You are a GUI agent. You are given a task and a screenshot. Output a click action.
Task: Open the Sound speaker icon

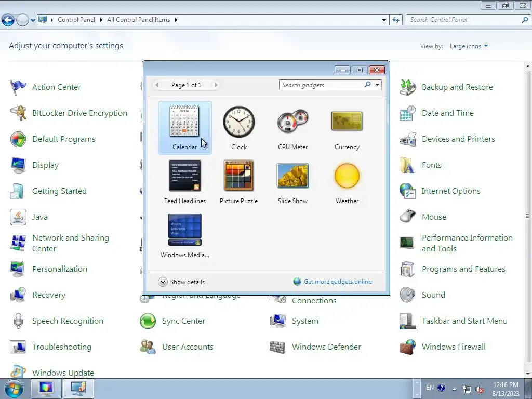[407, 295]
